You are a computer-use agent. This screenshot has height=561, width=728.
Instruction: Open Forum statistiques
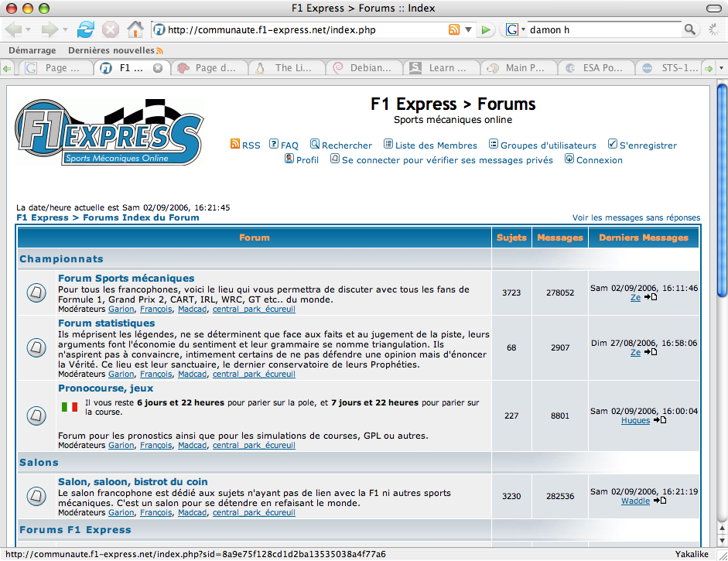[x=106, y=323]
